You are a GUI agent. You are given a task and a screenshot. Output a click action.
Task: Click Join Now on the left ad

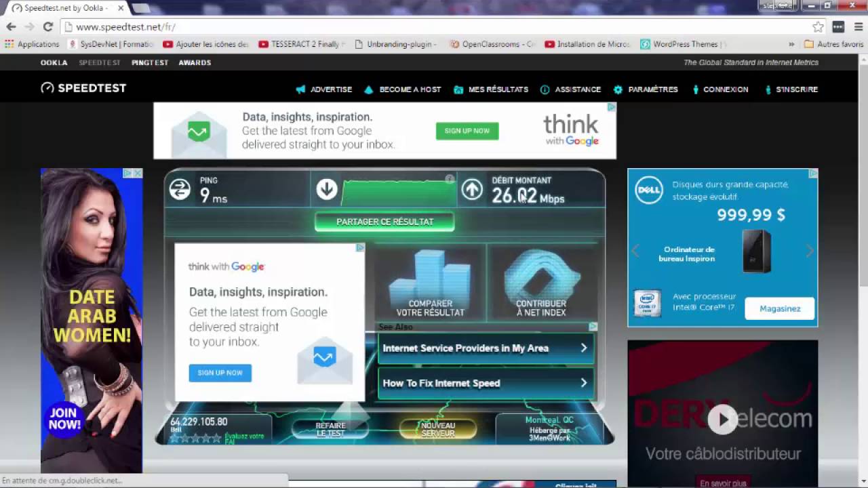[x=64, y=419]
